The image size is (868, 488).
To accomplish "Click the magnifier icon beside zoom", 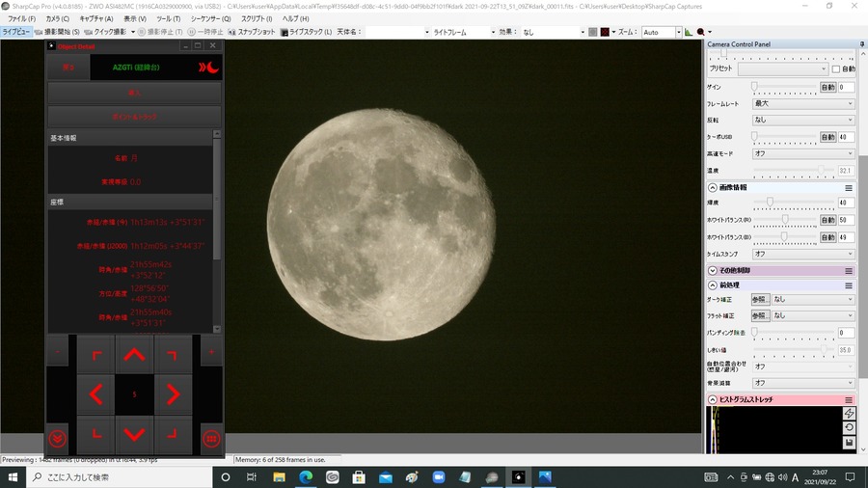I will pos(701,32).
